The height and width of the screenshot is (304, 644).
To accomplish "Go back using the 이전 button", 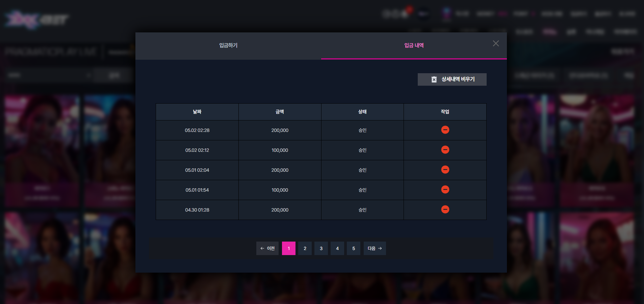I will [267, 248].
